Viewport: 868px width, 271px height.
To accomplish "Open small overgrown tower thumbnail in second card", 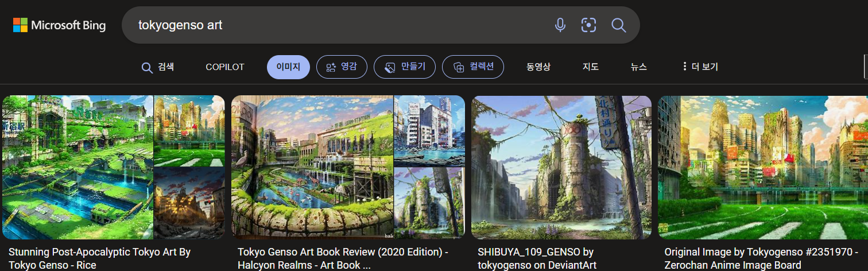I will pyautogui.click(x=429, y=203).
